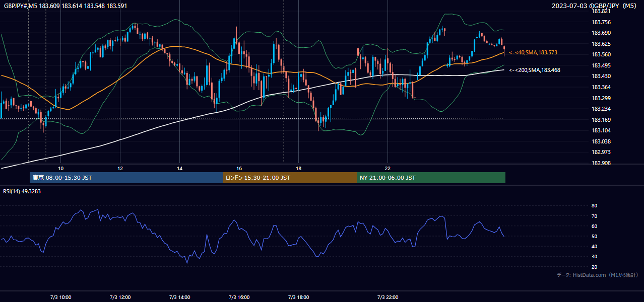
Task: Click the RSI 70 level label
Action: 594,216
